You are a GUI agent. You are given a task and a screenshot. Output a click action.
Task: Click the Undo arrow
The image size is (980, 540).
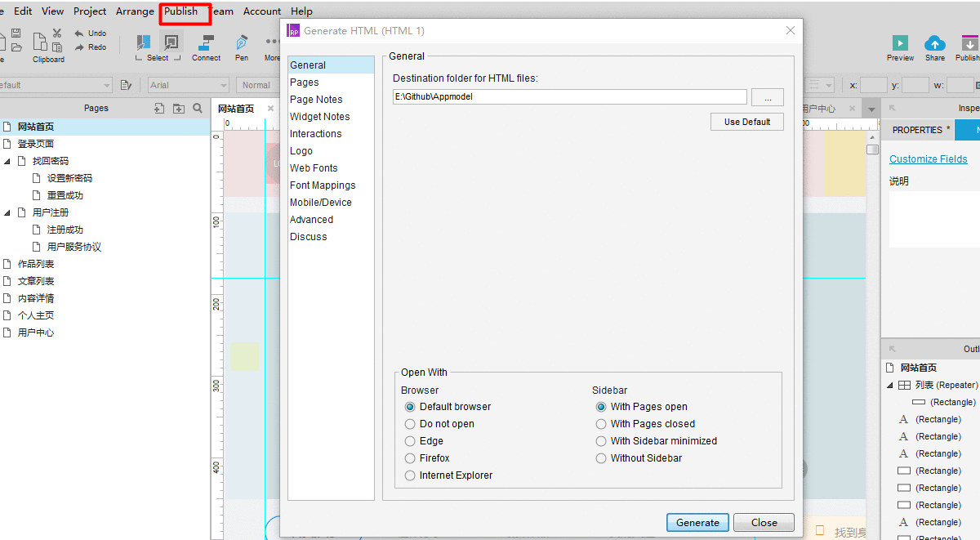point(79,33)
